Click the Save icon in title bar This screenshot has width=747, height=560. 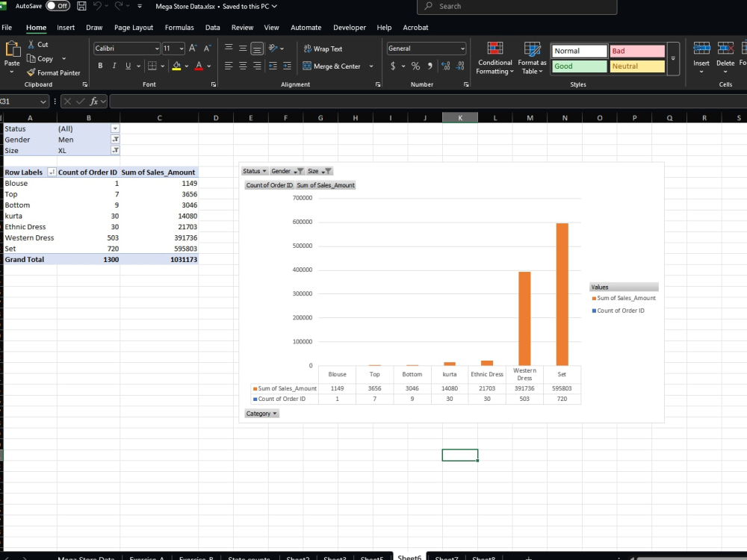click(x=81, y=6)
